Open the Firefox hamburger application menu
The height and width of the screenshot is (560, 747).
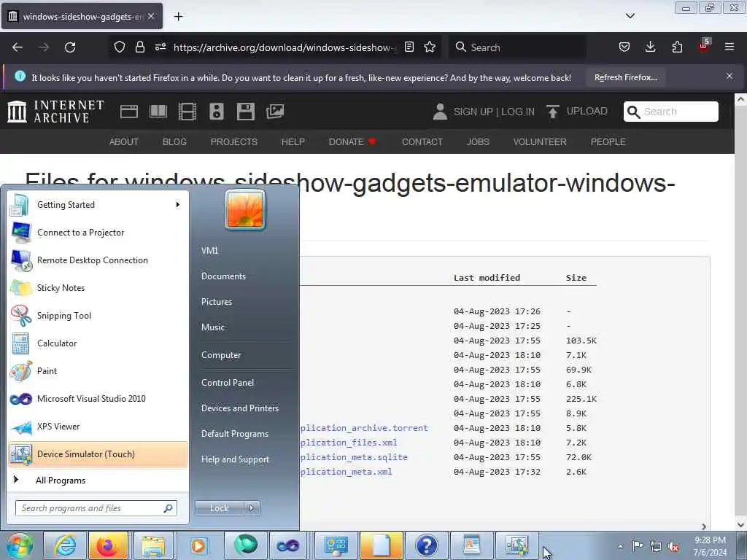729,47
